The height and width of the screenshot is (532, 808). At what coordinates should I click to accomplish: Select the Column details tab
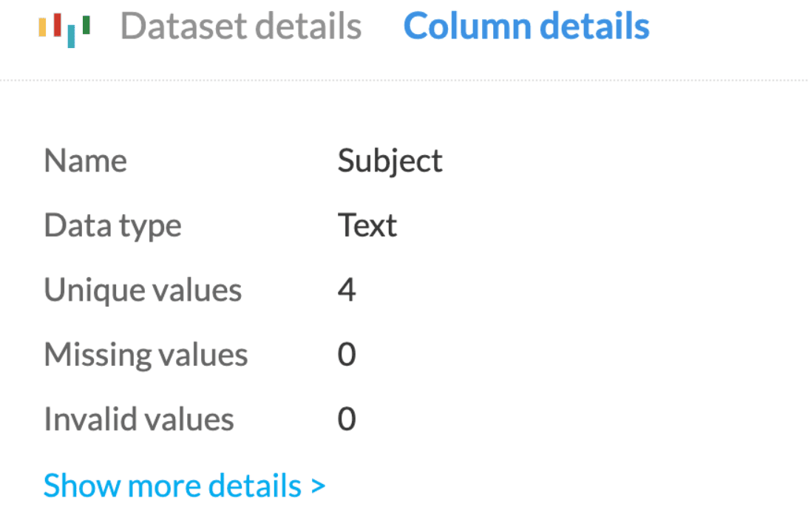pos(526,27)
